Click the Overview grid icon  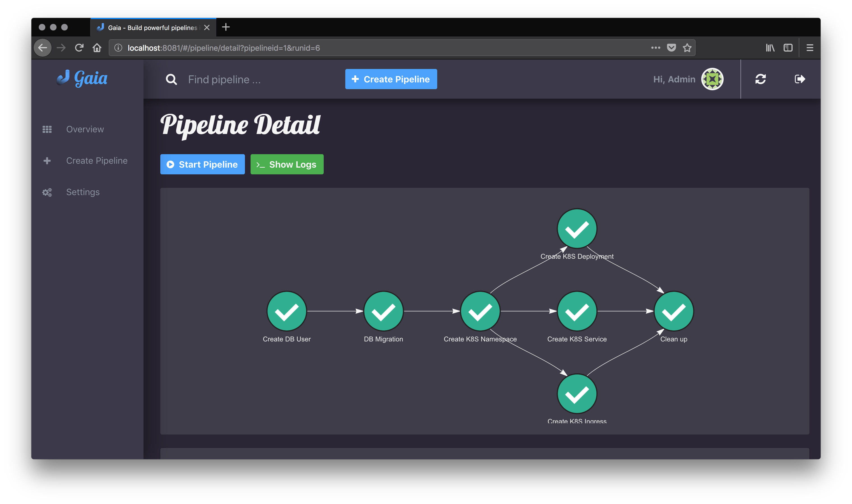click(47, 130)
